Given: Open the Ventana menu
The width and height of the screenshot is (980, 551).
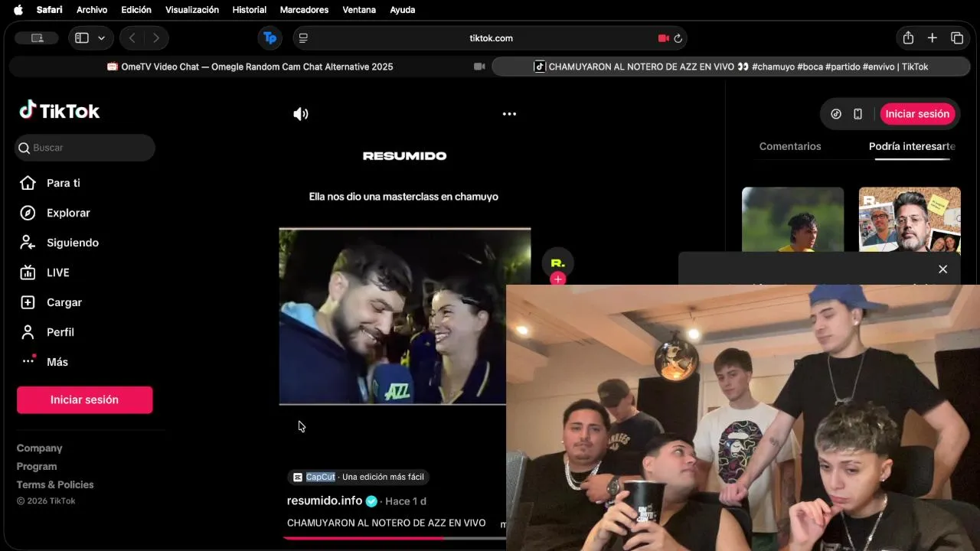Looking at the screenshot, I should pyautogui.click(x=359, y=10).
